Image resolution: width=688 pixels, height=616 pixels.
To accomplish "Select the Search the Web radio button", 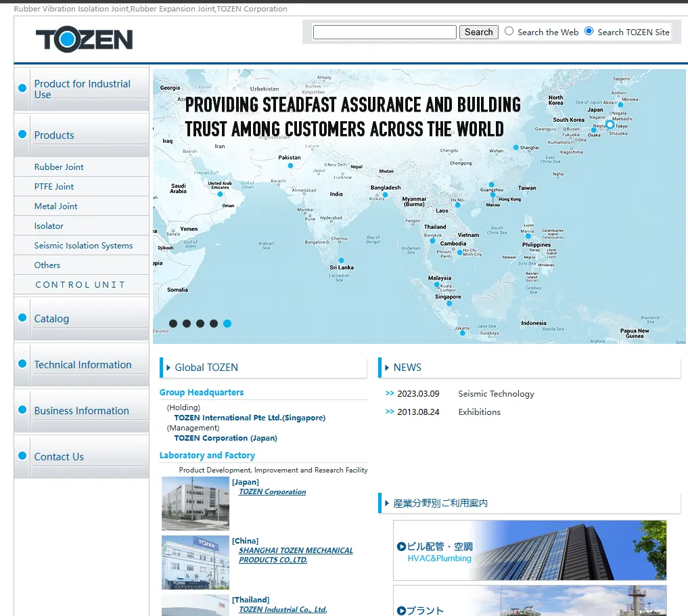I will [509, 31].
